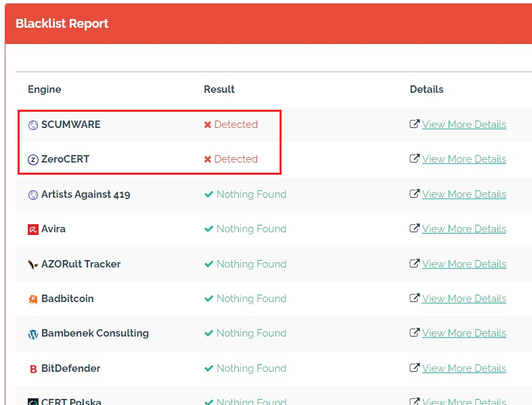Click green checkmark in Bambenek Consulting row
The height and width of the screenshot is (405, 532).
(x=208, y=333)
